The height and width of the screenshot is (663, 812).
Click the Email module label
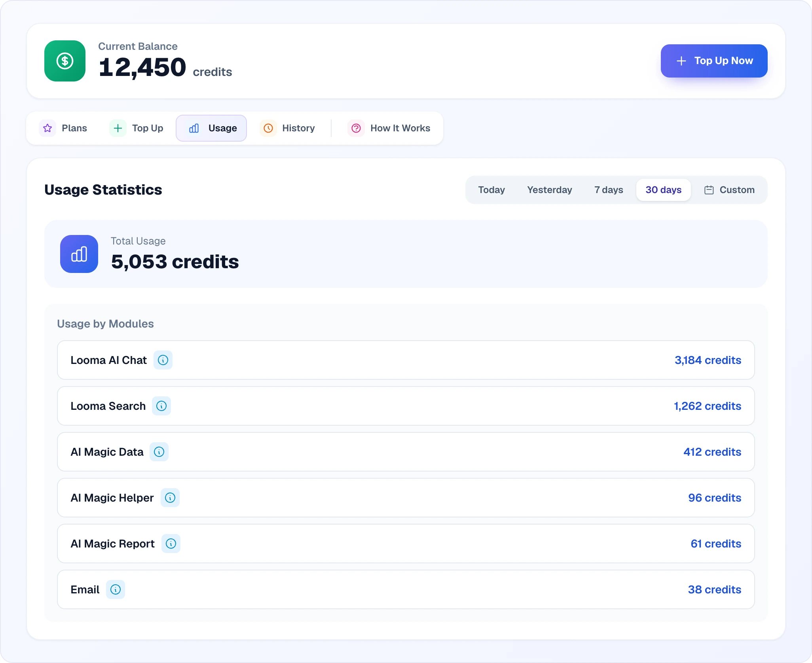pos(85,589)
